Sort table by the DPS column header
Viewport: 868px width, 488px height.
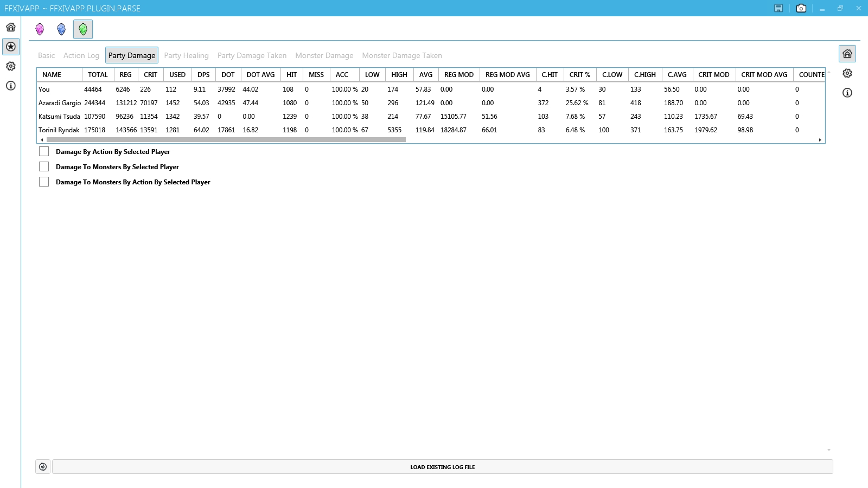coord(203,75)
